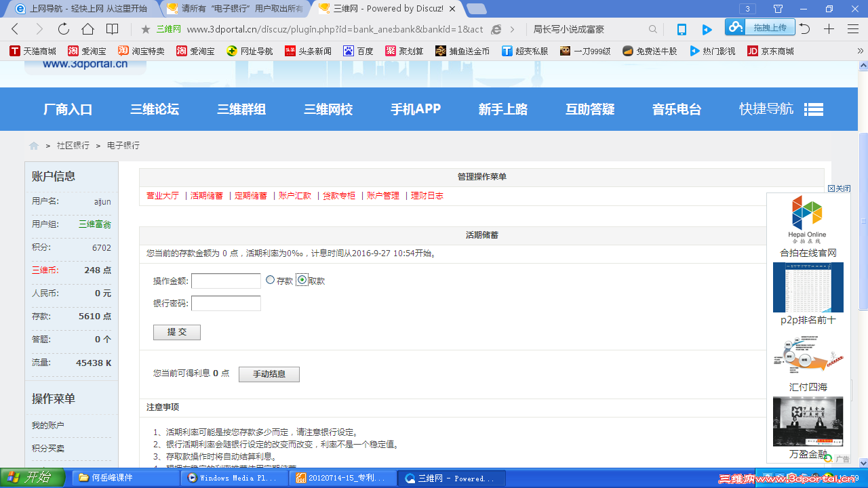
Task: Focus the 操作金额 amount input field
Action: pyautogui.click(x=226, y=281)
